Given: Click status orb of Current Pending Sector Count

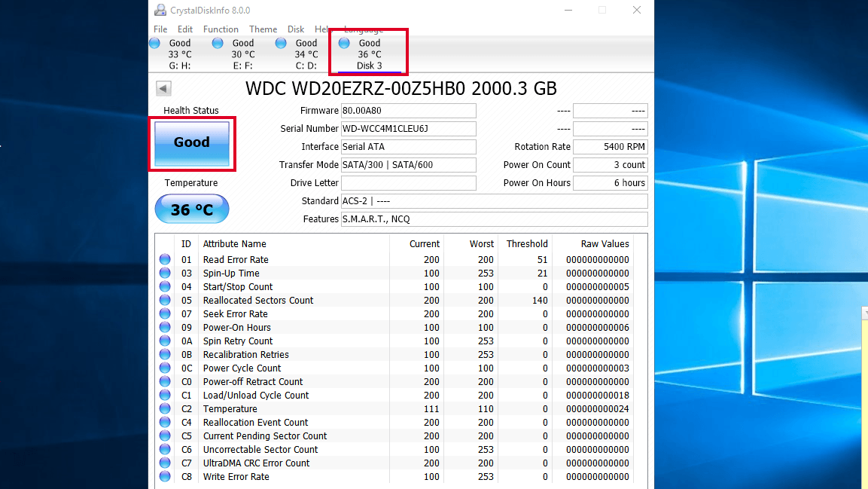Looking at the screenshot, I should pyautogui.click(x=165, y=436).
